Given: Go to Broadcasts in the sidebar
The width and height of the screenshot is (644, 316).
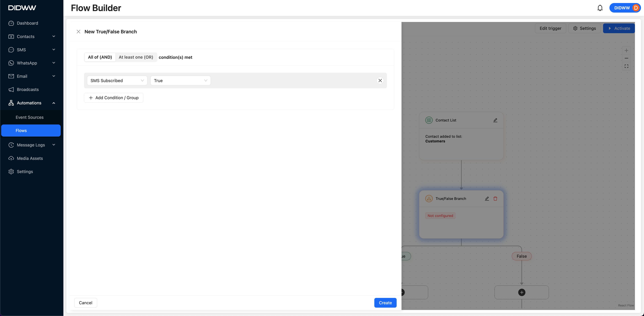Looking at the screenshot, I should coord(28,89).
